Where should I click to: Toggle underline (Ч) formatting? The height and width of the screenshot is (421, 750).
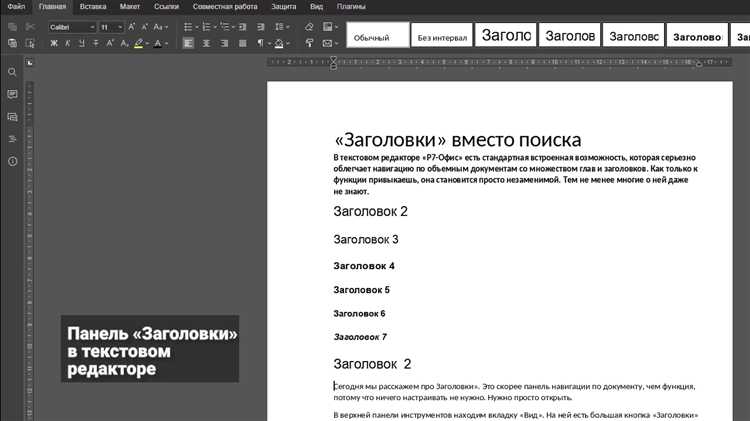(82, 44)
